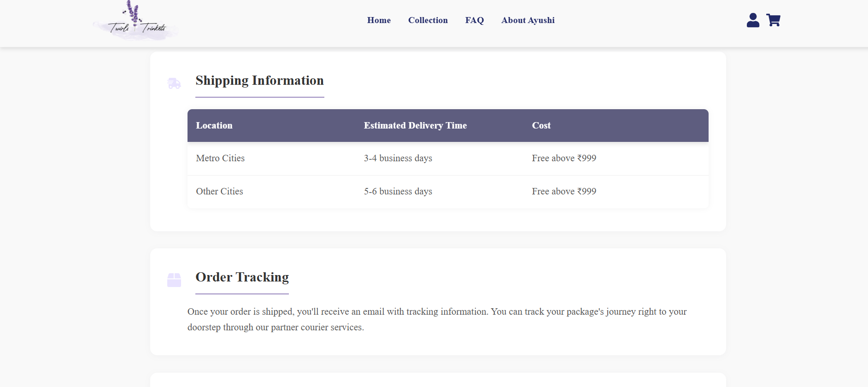Image resolution: width=868 pixels, height=387 pixels.
Task: Select the Cost column header
Action: click(x=541, y=125)
